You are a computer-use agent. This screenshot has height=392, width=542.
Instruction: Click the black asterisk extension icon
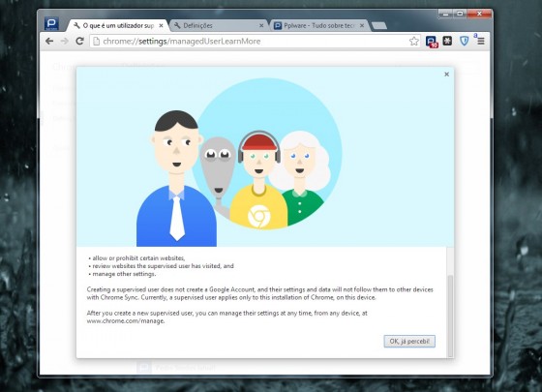pos(447,41)
